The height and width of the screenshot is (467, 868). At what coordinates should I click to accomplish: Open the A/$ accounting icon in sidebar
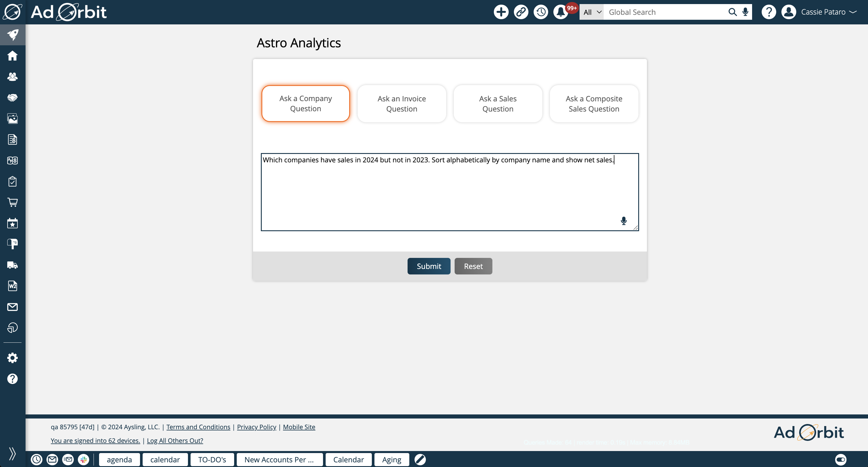(x=12, y=160)
